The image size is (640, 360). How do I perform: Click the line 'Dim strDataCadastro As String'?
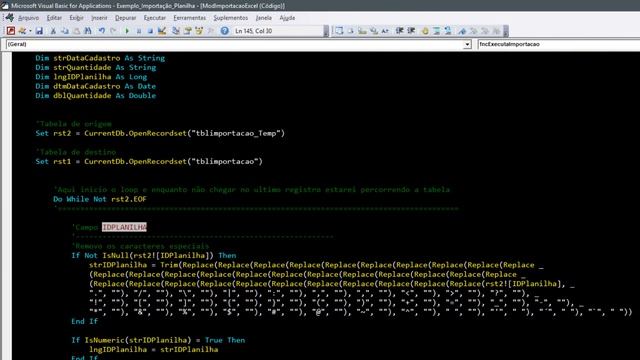pyautogui.click(x=100, y=58)
